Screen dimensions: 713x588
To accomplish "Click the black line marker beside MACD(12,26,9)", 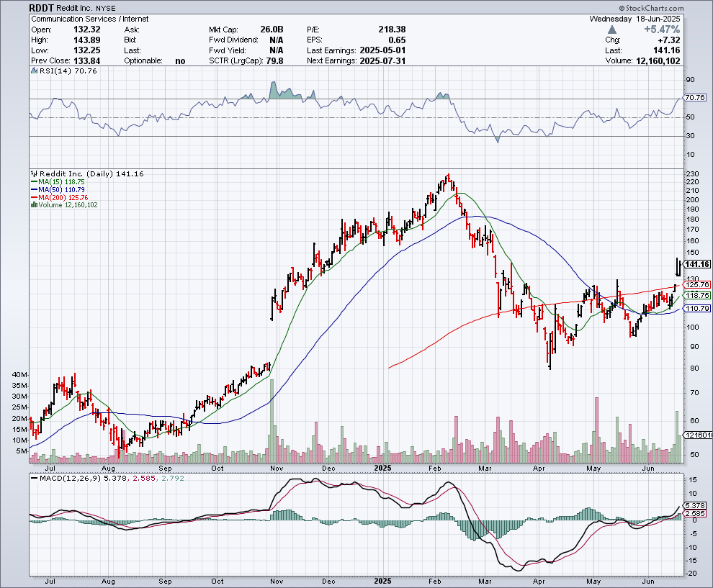I will 34,478.
